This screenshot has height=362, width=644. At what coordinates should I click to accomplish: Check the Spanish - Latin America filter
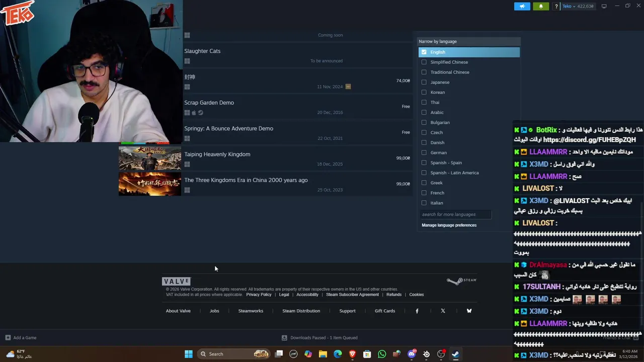tap(424, 172)
